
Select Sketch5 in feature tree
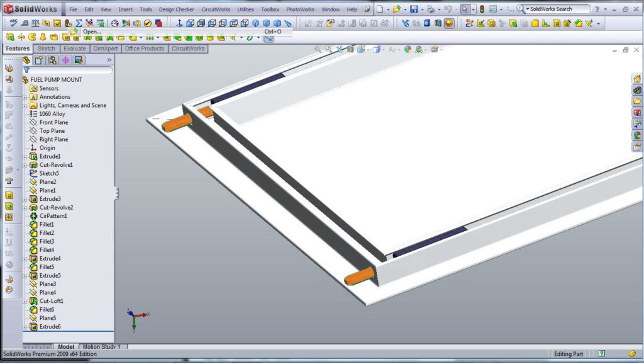click(x=49, y=174)
